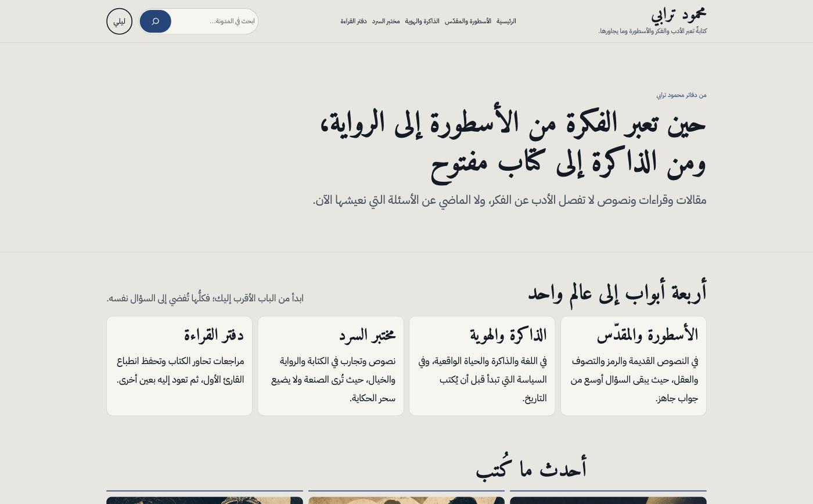Open the الأسطورة والمقدّس nav item
813x504 pixels.
tap(468, 21)
